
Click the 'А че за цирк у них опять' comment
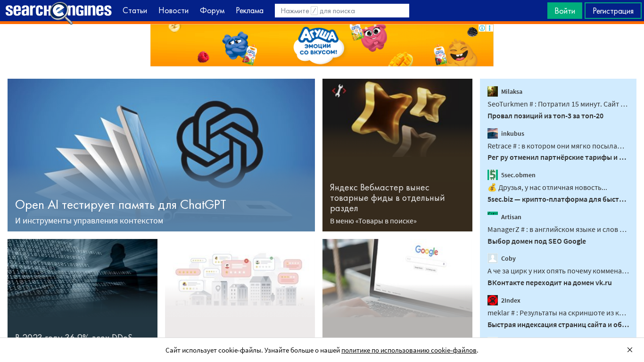coord(558,271)
